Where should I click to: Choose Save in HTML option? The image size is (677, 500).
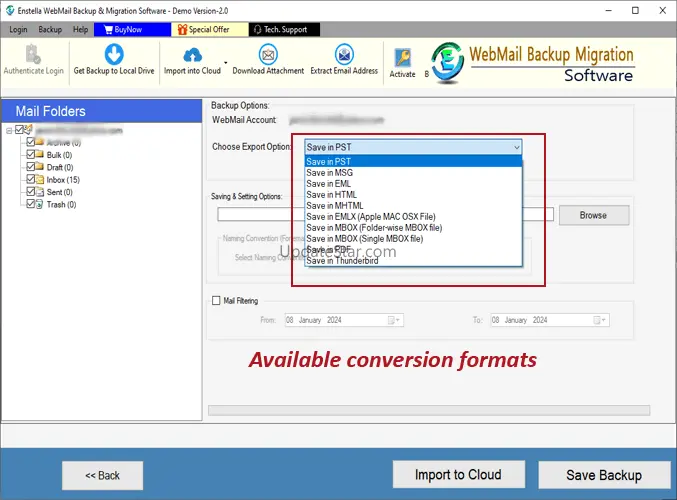[x=413, y=195]
